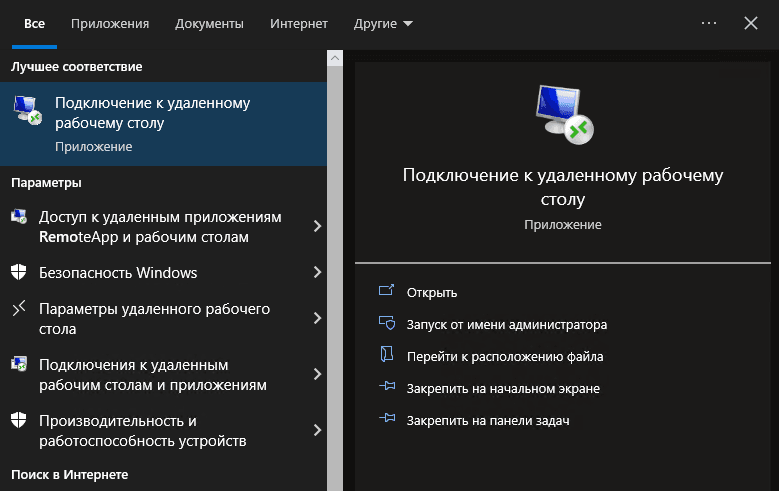779x491 pixels.
Task: Expand the Безопасность Windows result arrow
Action: pos(317,272)
